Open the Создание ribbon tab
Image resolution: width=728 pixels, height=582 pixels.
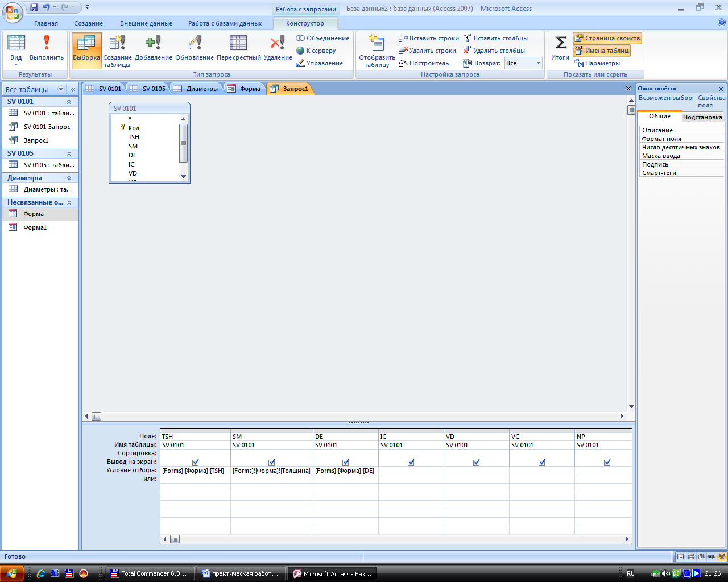[88, 23]
